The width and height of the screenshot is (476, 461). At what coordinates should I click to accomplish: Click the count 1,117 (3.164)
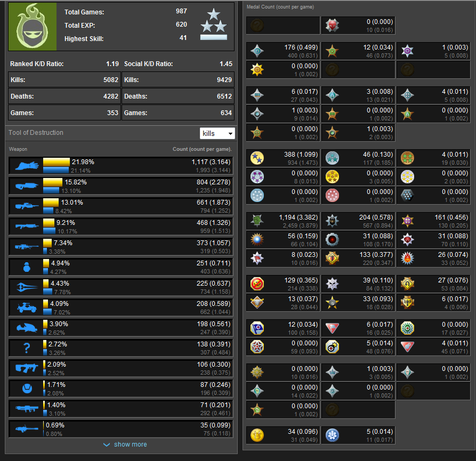(211, 162)
